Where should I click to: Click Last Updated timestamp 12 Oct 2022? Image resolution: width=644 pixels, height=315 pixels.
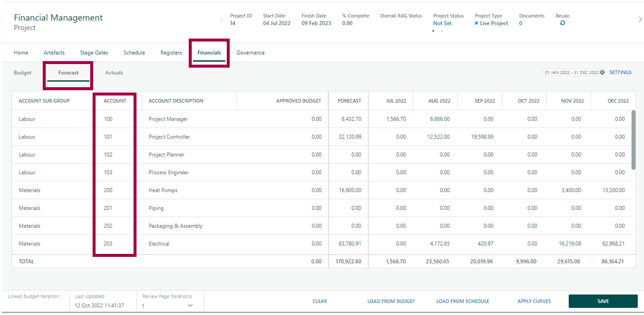(99, 306)
